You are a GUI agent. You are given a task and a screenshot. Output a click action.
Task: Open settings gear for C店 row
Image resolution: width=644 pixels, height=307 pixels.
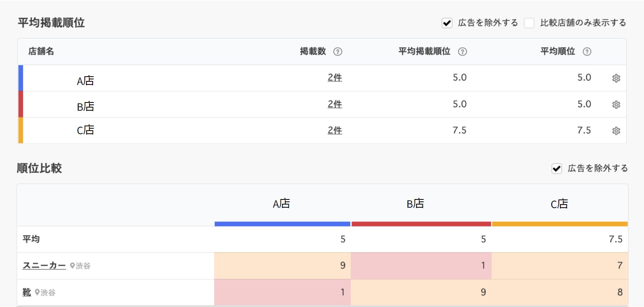[x=616, y=131]
